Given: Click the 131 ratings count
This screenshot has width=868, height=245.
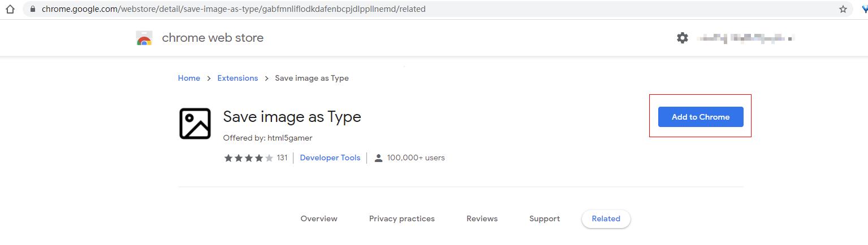Looking at the screenshot, I should (x=282, y=158).
